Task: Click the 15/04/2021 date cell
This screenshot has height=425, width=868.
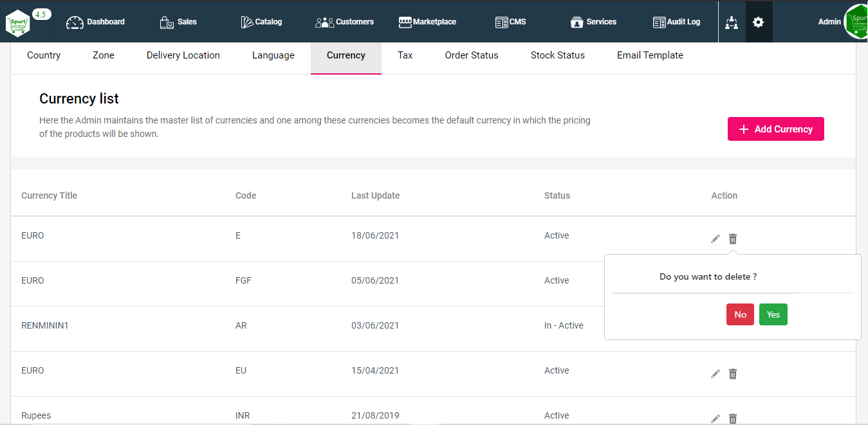Action: tap(375, 370)
